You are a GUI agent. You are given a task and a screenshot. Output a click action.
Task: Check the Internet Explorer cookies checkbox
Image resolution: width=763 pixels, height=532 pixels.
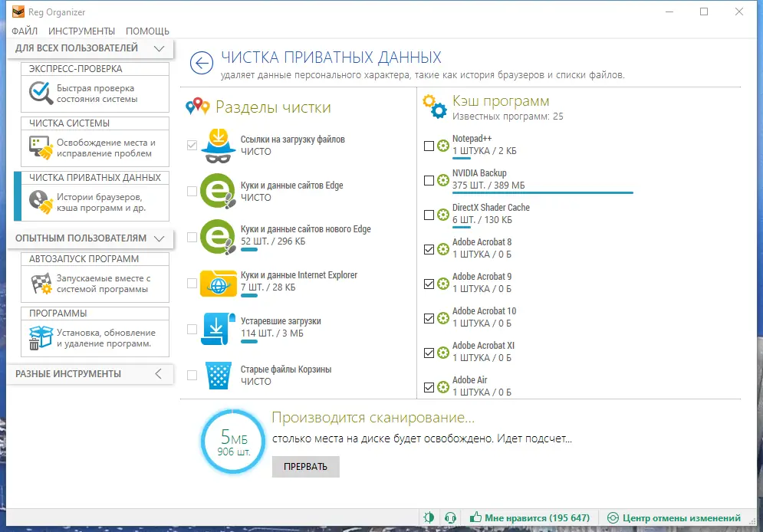click(x=192, y=283)
